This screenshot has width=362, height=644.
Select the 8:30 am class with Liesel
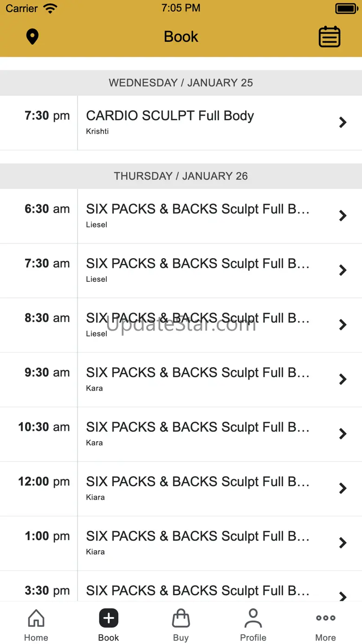(181, 325)
